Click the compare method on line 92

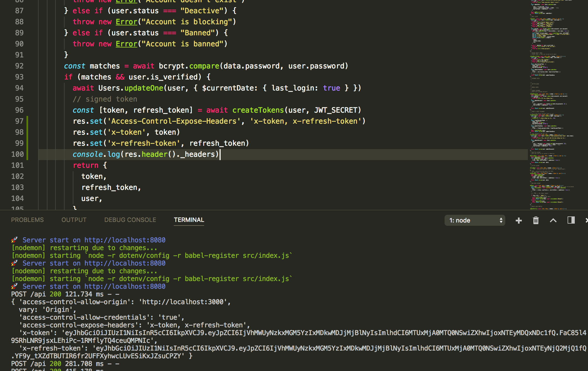click(x=204, y=66)
